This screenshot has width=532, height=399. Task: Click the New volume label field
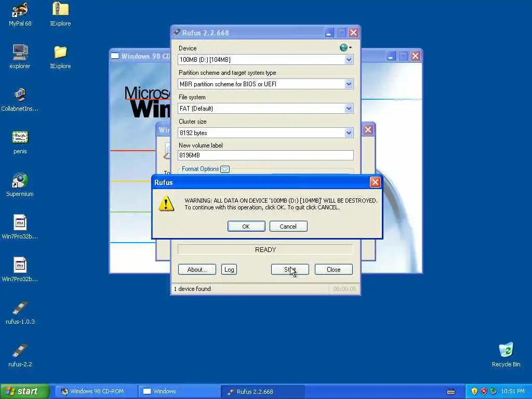tap(265, 155)
